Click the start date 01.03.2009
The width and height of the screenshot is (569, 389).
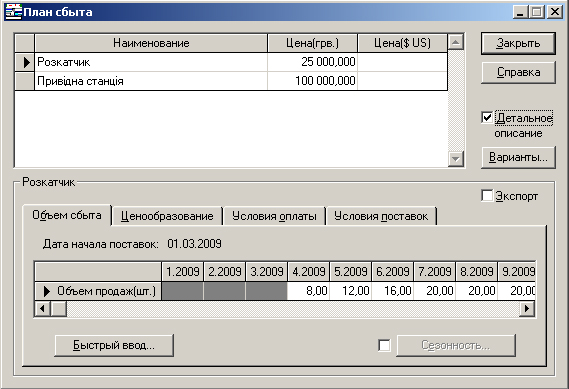195,244
